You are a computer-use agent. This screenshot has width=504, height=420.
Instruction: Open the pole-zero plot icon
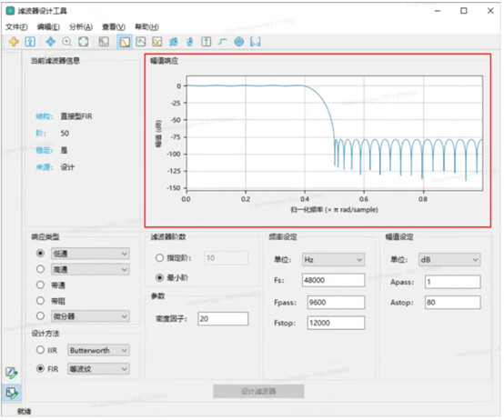239,42
